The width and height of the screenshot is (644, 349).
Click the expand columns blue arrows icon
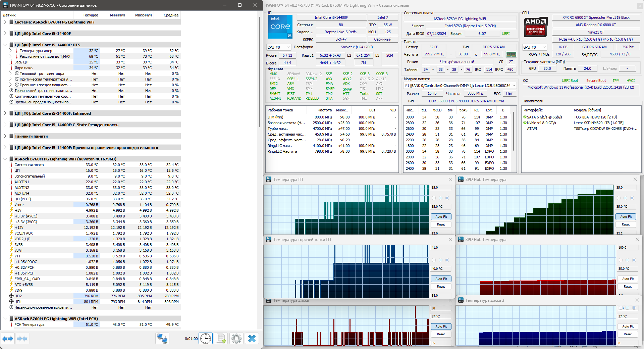8,339
